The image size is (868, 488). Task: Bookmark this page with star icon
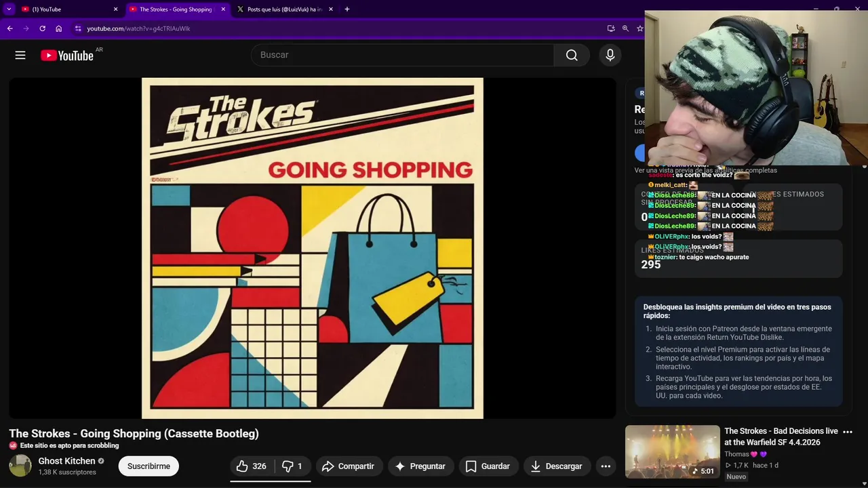pyautogui.click(x=639, y=28)
